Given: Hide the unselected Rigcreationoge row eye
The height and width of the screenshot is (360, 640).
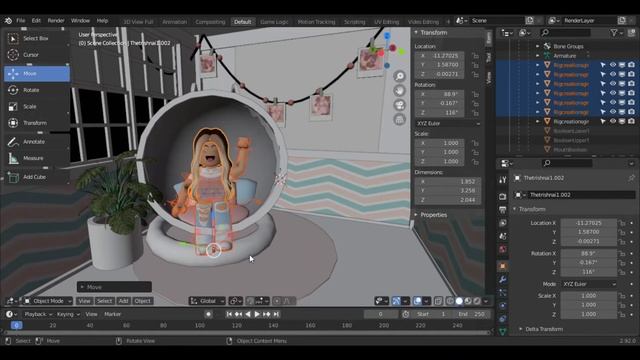Looking at the screenshot, I should click(x=613, y=121).
